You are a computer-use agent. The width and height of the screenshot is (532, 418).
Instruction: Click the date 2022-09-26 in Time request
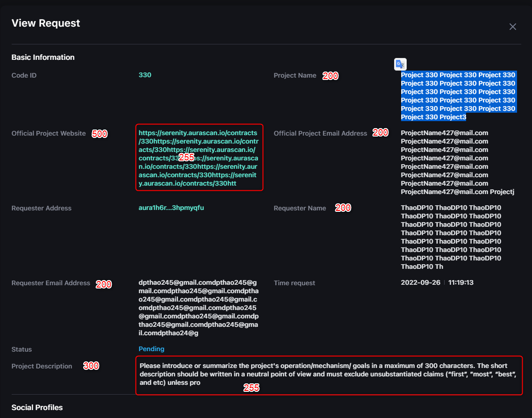(x=420, y=282)
